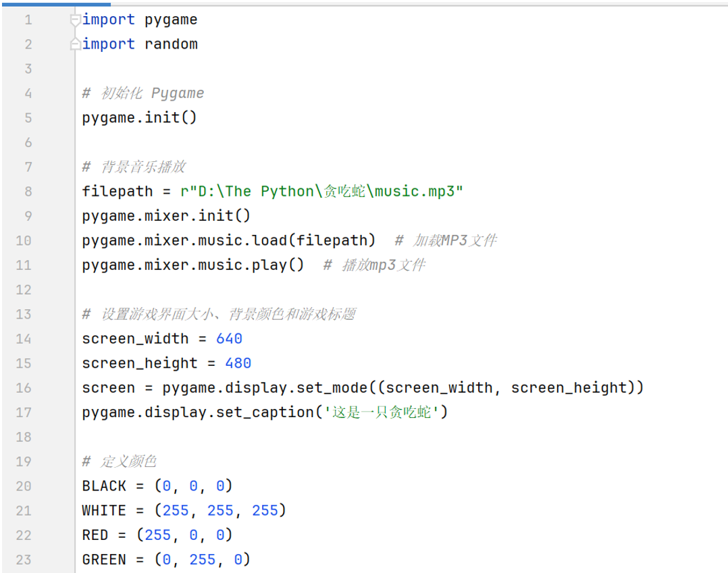
Task: Select line number 1 in the gutter
Action: [28, 20]
